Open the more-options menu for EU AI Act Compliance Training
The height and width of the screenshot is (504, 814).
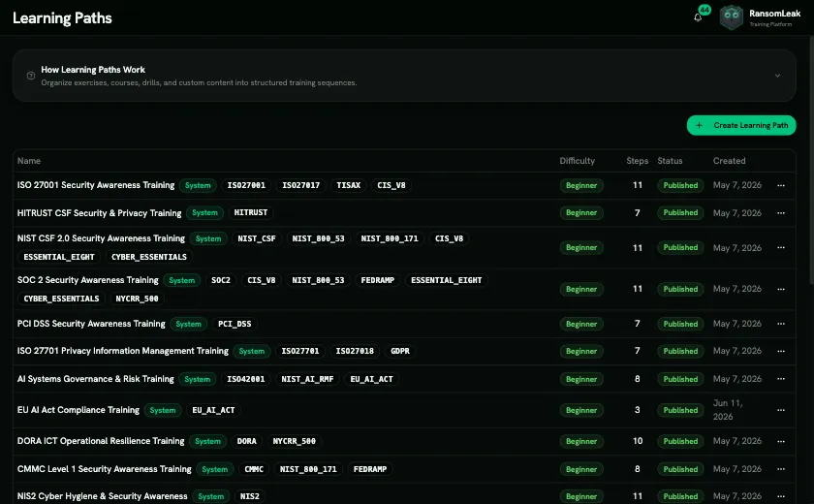[780, 410]
